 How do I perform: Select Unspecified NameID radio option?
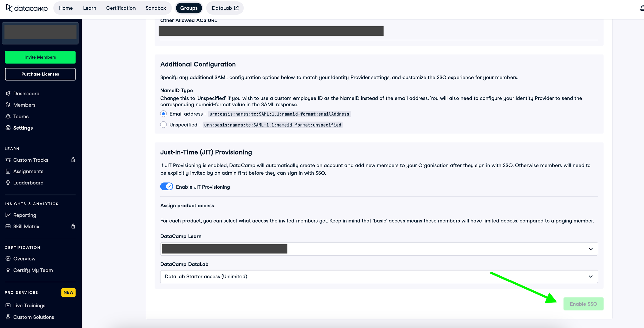pos(164,125)
